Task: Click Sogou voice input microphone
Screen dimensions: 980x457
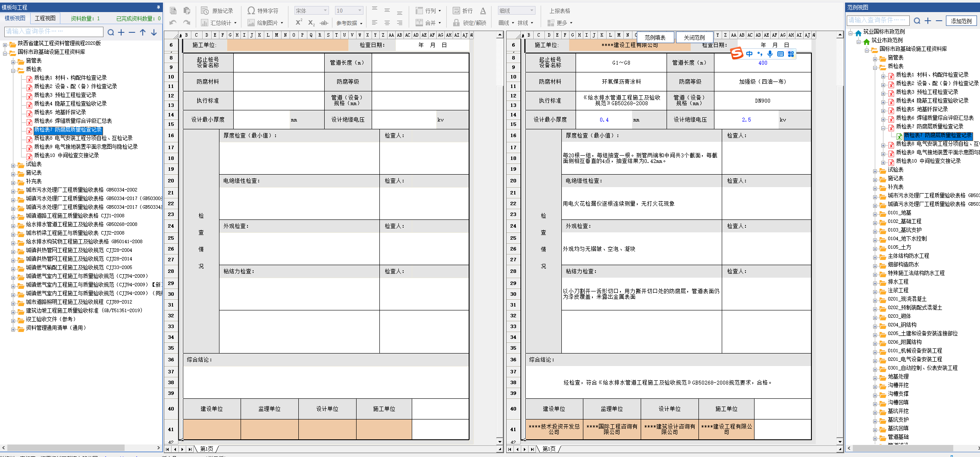Action: [x=770, y=54]
